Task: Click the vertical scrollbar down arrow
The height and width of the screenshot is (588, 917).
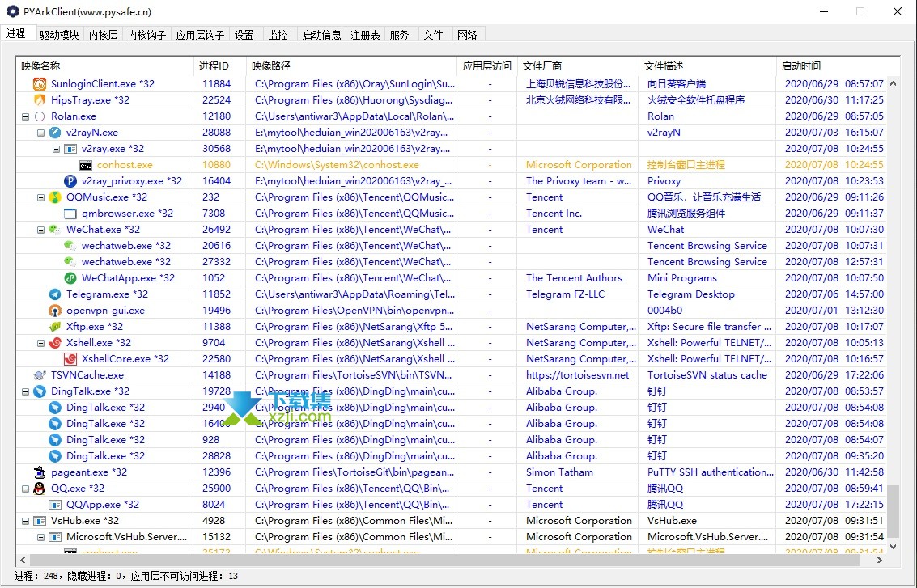Action: [x=893, y=547]
